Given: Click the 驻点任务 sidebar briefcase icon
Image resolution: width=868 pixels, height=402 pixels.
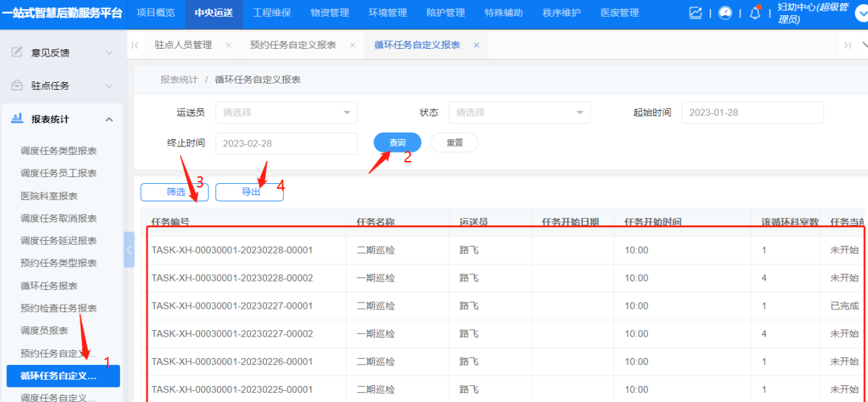Looking at the screenshot, I should (x=17, y=86).
